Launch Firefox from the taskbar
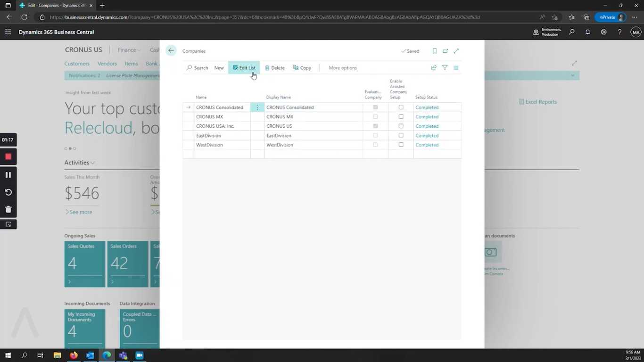644x362 pixels. click(x=74, y=355)
